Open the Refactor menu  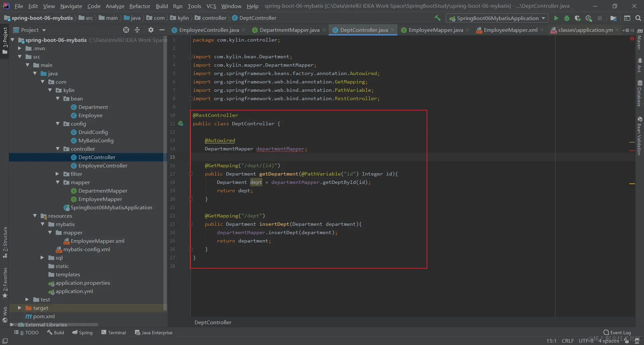pyautogui.click(x=140, y=6)
